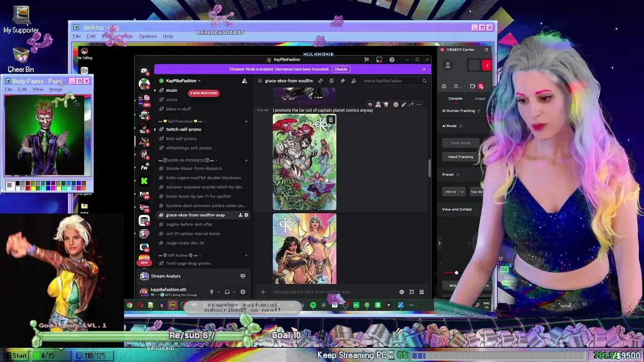Click message input for grace-ekos-from-soulfire-asap
The image size is (644, 362).
pos(332,292)
